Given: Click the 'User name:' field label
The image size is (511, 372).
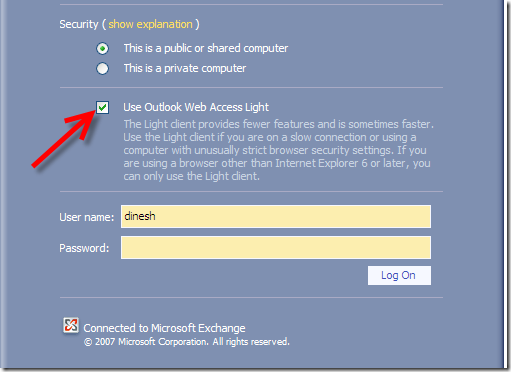Looking at the screenshot, I should click(x=87, y=217).
